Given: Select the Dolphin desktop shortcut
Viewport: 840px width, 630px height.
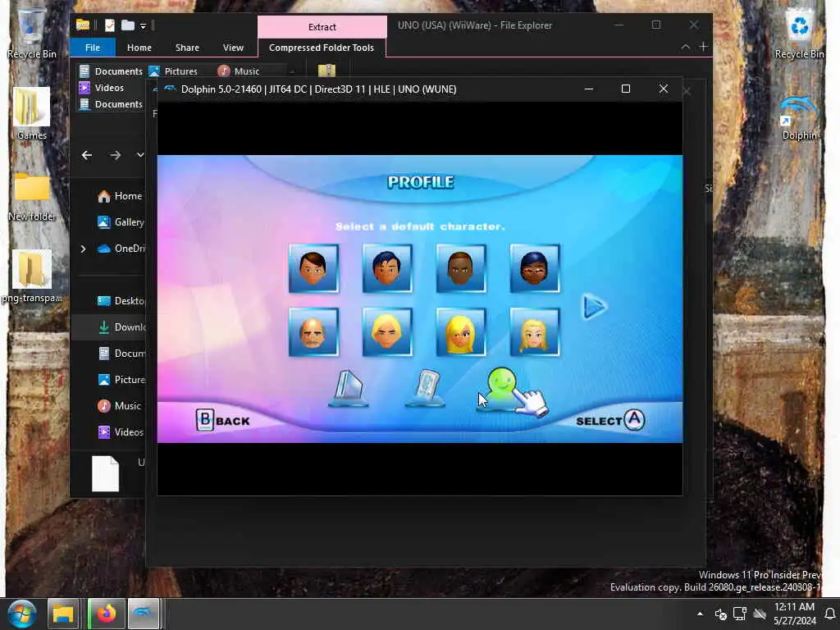Looking at the screenshot, I should 799,118.
